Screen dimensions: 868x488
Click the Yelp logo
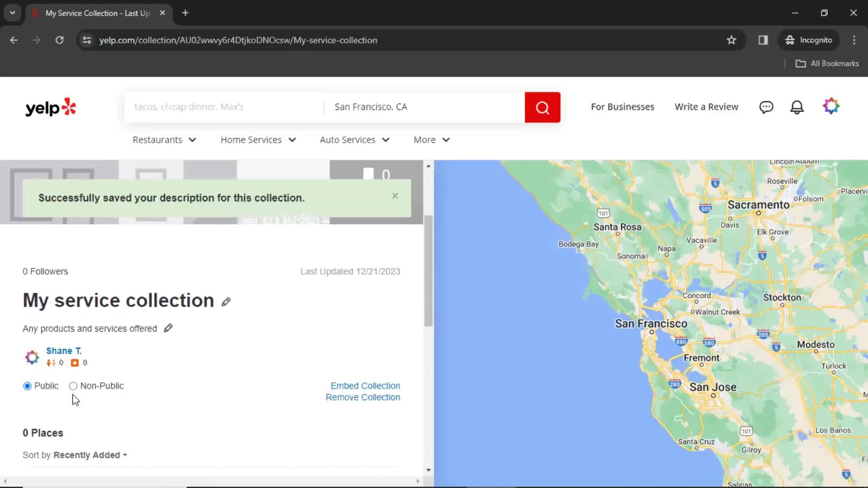(x=51, y=108)
